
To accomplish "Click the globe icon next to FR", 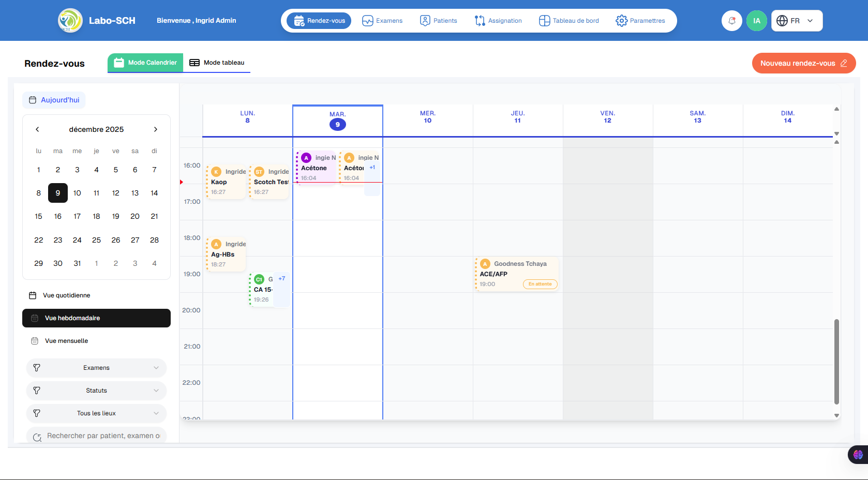I will tap(781, 21).
